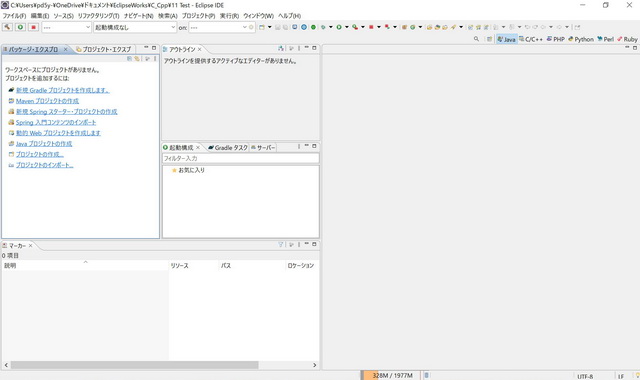Switch to the PHP perspective
The width and height of the screenshot is (640, 380).
click(556, 39)
